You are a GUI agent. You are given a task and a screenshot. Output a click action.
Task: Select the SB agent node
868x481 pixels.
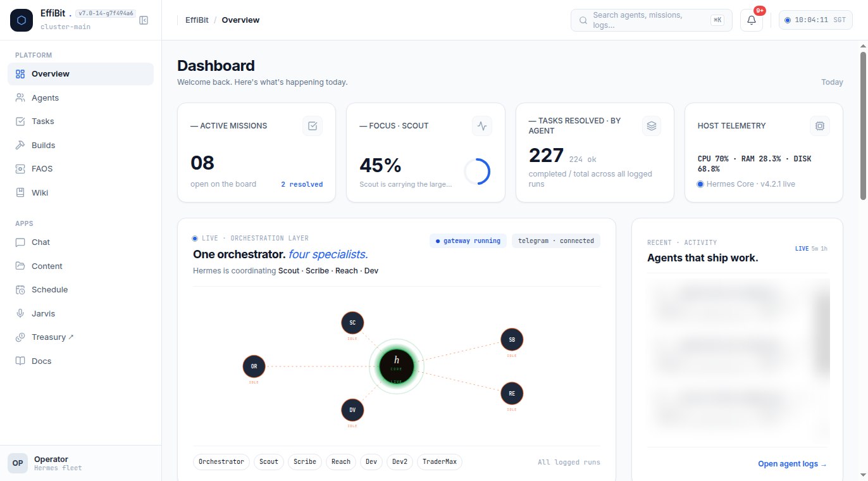click(x=512, y=340)
